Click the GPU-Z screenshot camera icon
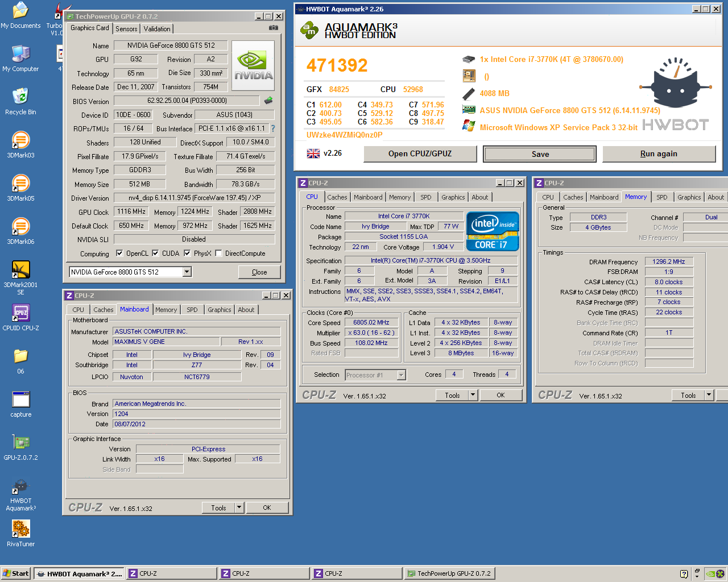 click(x=274, y=27)
